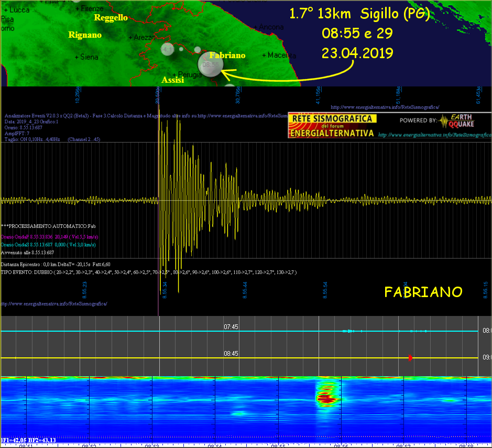The height and width of the screenshot is (448, 492).
Task: Click the 07:45 hour label
Action: pyautogui.click(x=231, y=327)
